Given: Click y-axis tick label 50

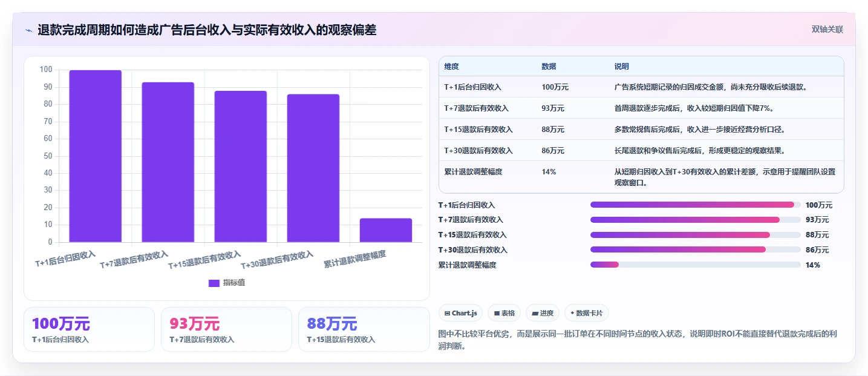Looking at the screenshot, I should 48,156.
